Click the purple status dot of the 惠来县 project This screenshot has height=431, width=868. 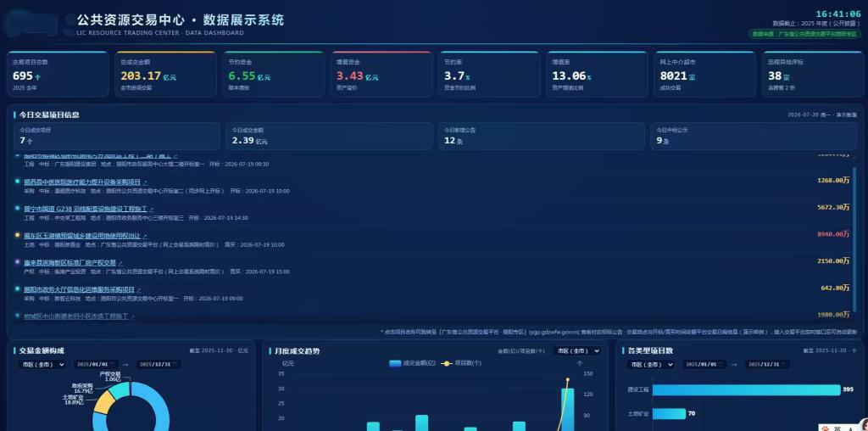pos(18,261)
